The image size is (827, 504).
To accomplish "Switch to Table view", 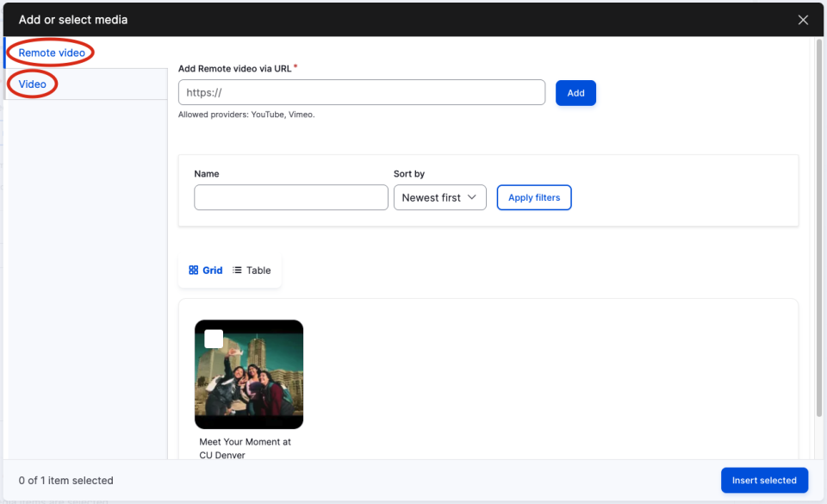I will (252, 270).
